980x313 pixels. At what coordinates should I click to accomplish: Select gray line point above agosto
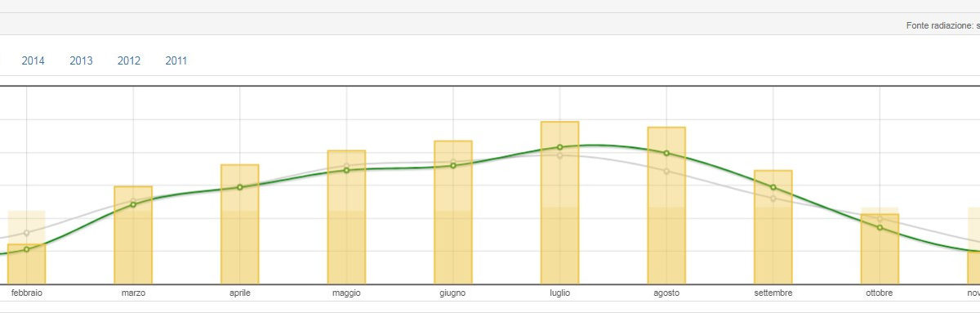click(666, 171)
